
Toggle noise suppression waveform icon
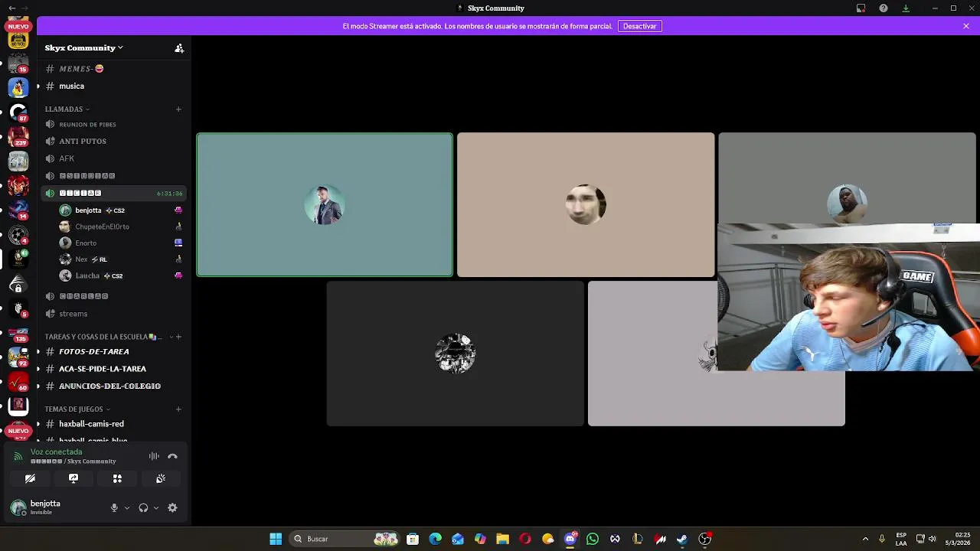point(154,456)
